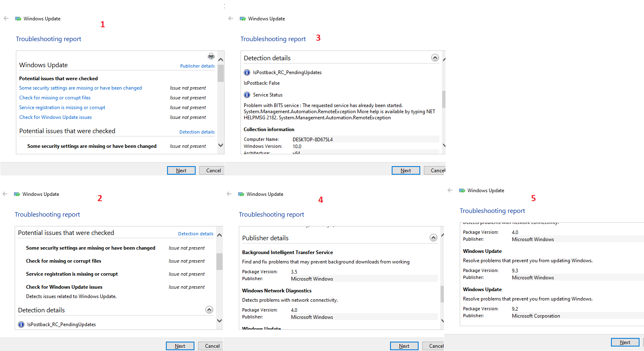Image resolution: width=644 pixels, height=351 pixels.
Task: Click the Windows Update title icon in the Service Status window
Action: coord(243,19)
